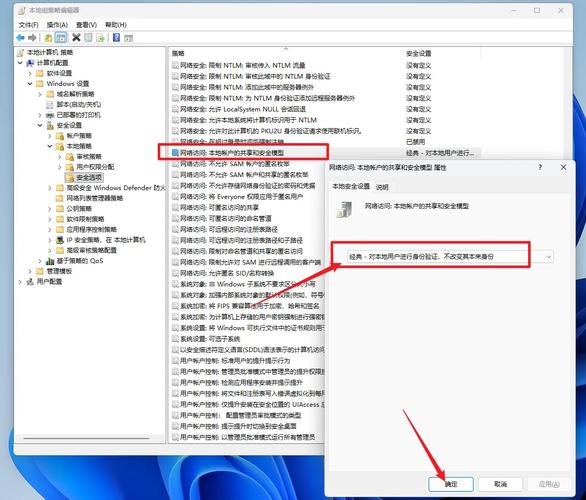
Task: Switch to the 说明 tab in dialog
Action: pyautogui.click(x=382, y=187)
